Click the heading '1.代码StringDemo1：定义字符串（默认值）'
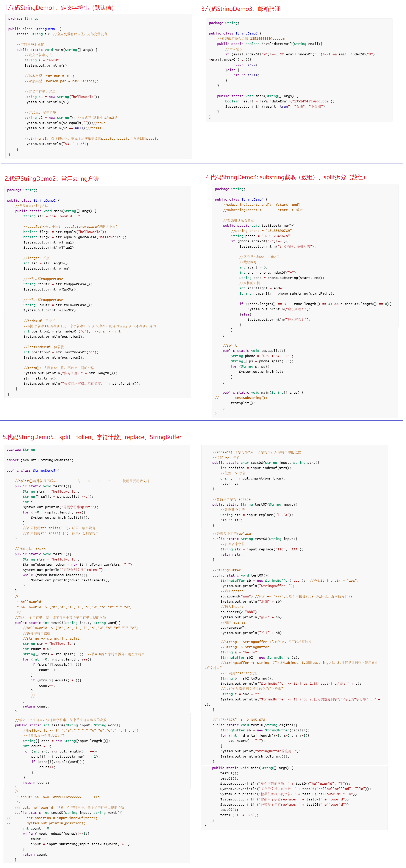The image size is (406, 868). click(59, 8)
